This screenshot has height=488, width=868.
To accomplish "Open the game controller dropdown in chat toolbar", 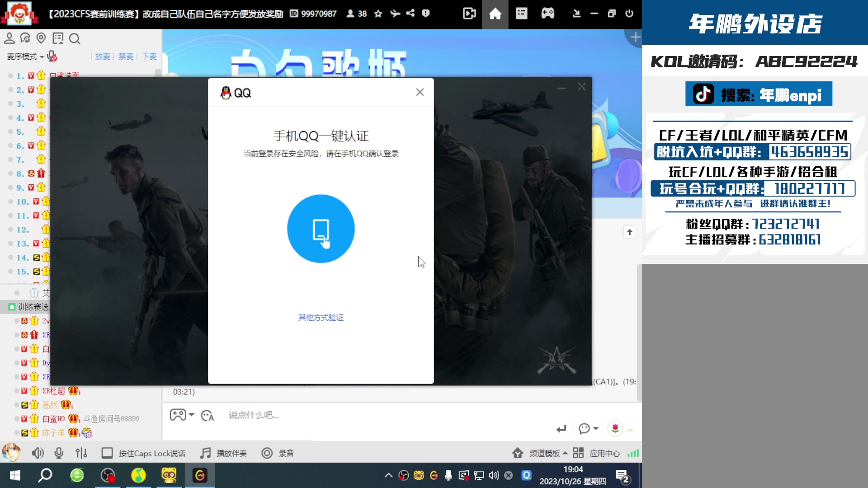I will (x=182, y=415).
